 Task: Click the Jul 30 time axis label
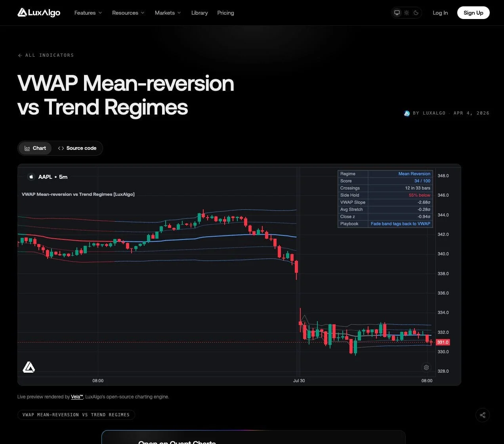(x=299, y=381)
